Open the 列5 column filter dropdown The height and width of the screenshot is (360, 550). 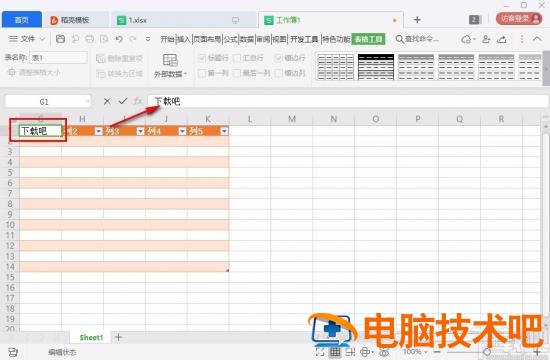click(x=224, y=131)
